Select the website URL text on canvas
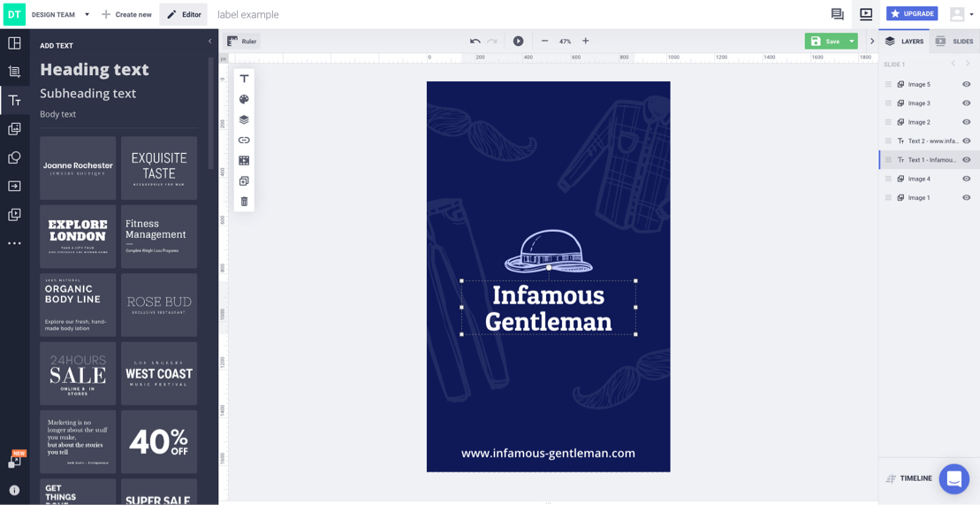The image size is (980, 505). pos(548,453)
